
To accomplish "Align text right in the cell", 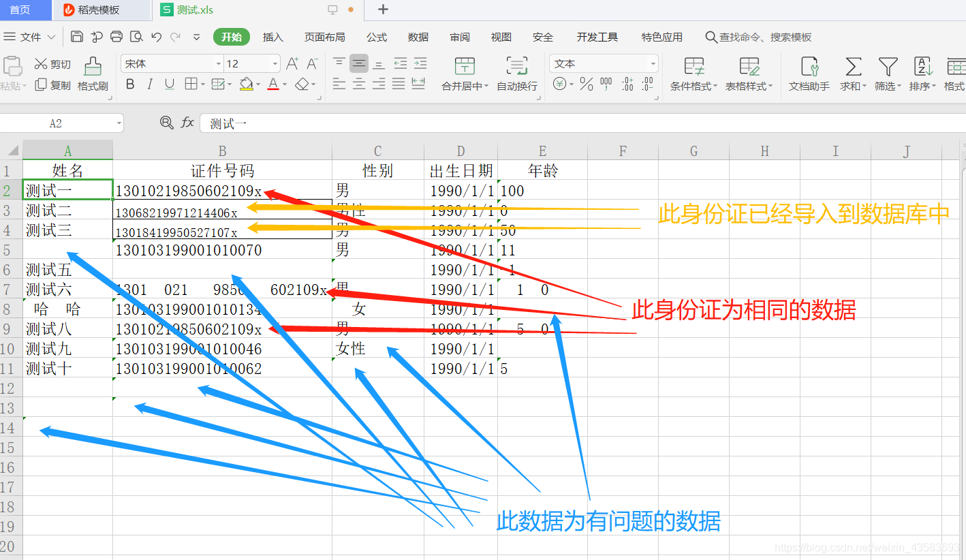I will [379, 84].
